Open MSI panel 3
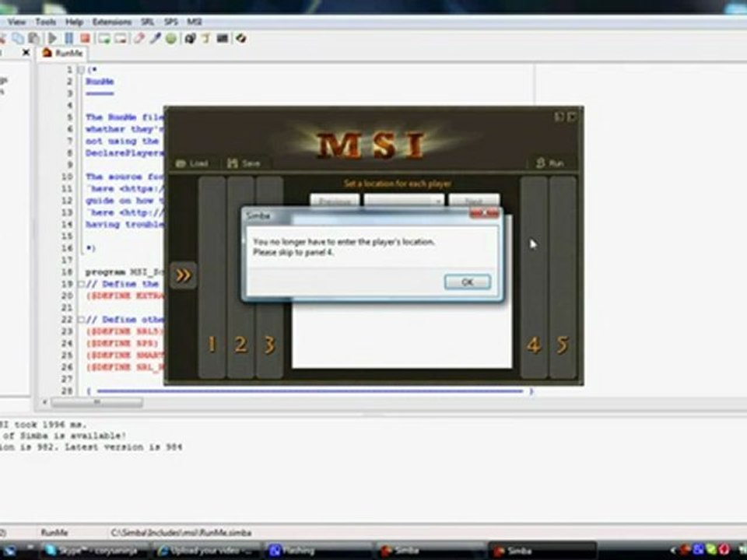 (x=270, y=277)
